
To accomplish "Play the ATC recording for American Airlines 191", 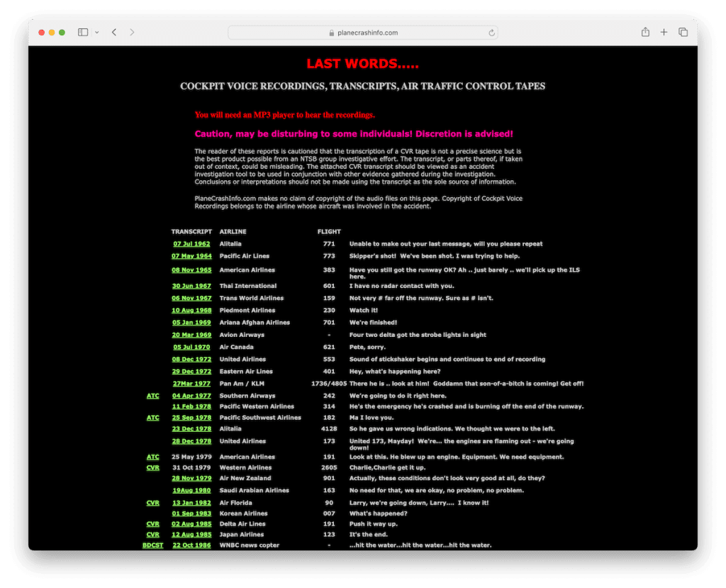I will [x=153, y=457].
